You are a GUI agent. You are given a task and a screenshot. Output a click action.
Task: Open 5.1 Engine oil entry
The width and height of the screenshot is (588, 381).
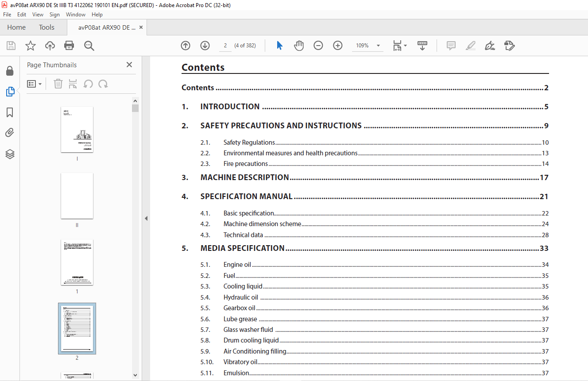pos(374,265)
